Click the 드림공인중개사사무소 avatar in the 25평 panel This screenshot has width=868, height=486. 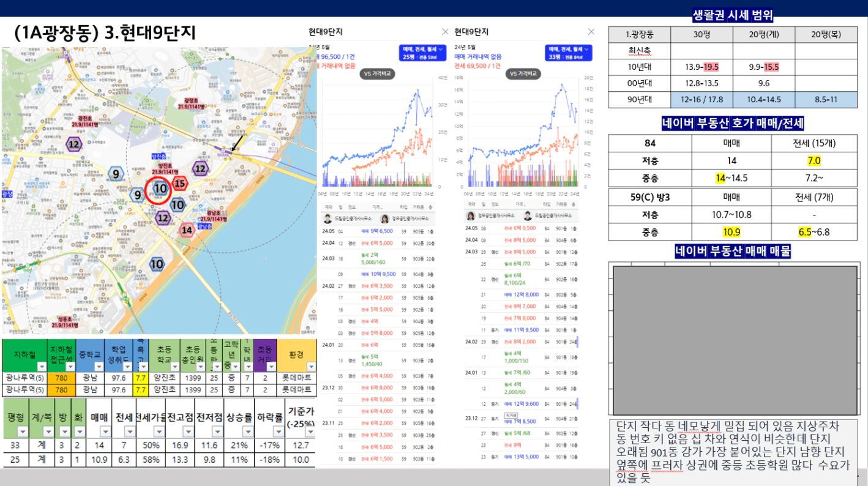point(327,219)
